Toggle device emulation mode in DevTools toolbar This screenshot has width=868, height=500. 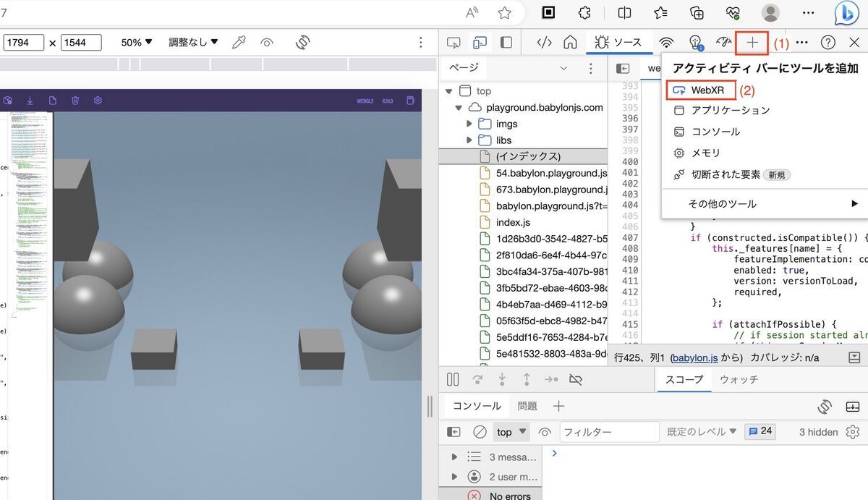(x=479, y=42)
